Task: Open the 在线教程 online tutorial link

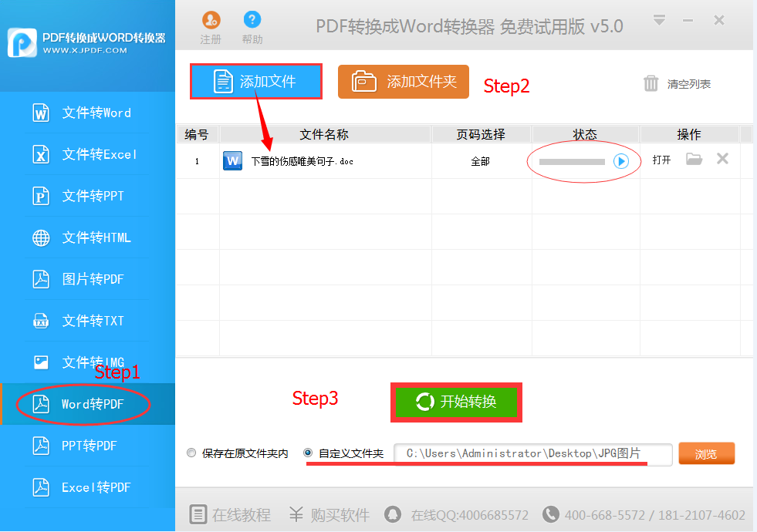Action: pos(231,515)
